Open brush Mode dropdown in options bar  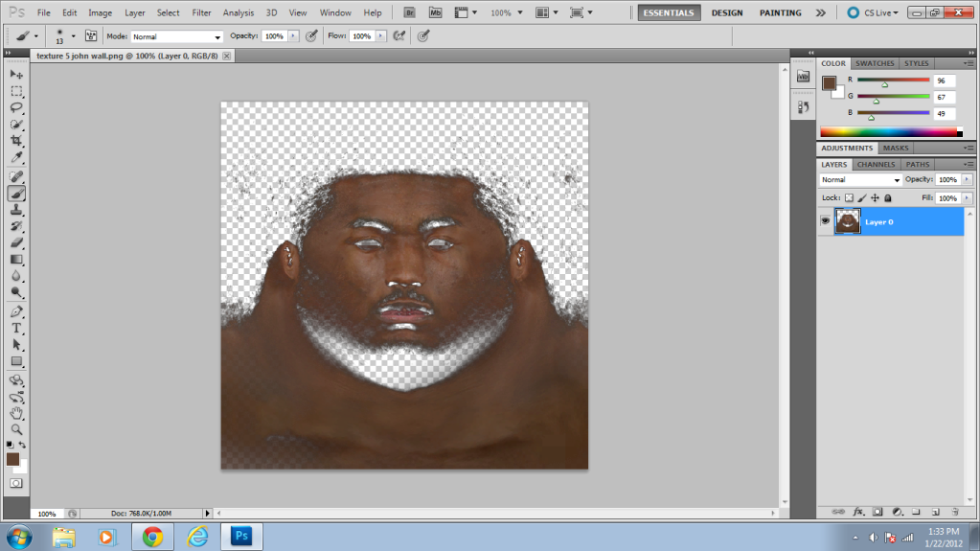click(177, 37)
